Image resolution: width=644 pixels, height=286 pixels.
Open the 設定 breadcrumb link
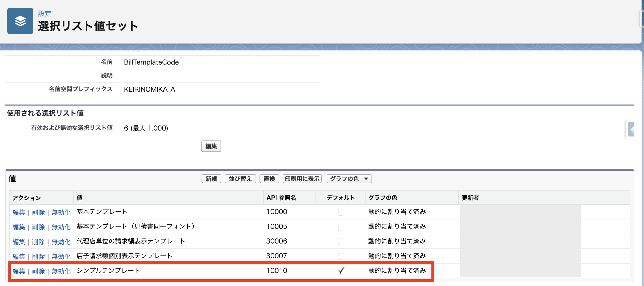point(44,13)
